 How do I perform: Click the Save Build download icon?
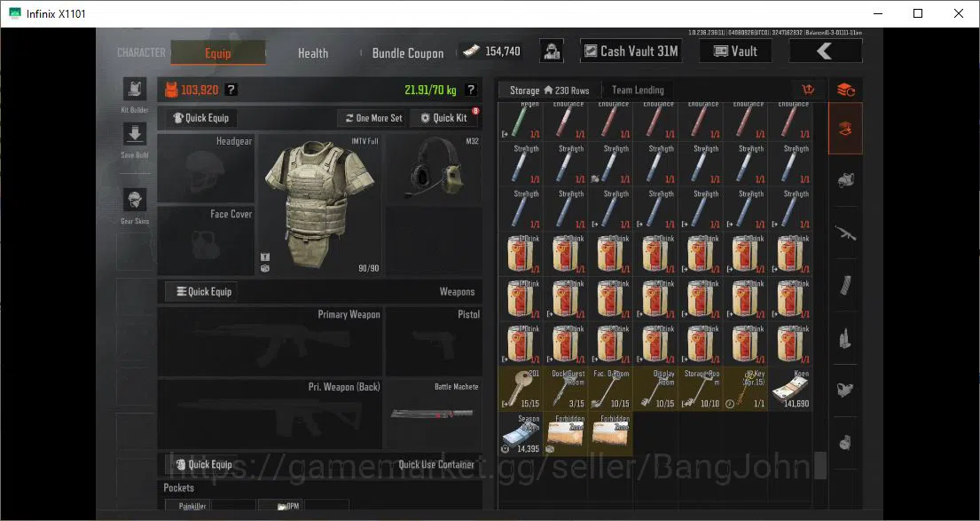coord(135,134)
